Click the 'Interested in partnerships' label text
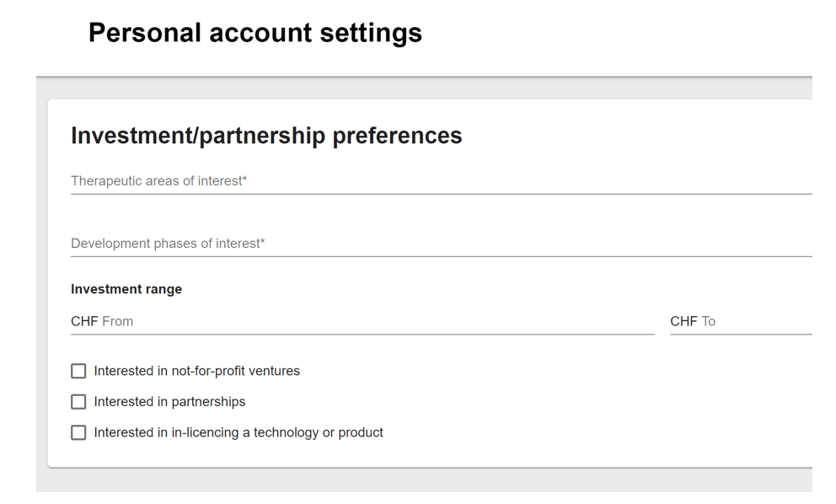The width and height of the screenshot is (836, 504). pyautogui.click(x=169, y=402)
